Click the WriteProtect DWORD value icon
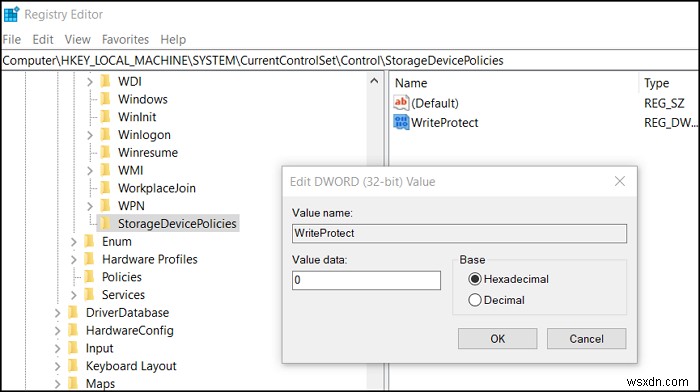Image resolution: width=700 pixels, height=392 pixels. pos(401,122)
